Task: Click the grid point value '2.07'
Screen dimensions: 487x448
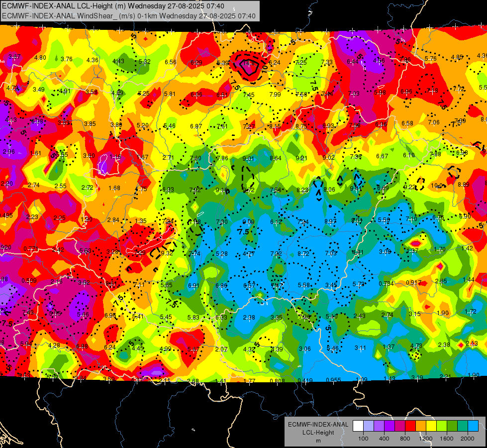Action: click(x=221, y=349)
